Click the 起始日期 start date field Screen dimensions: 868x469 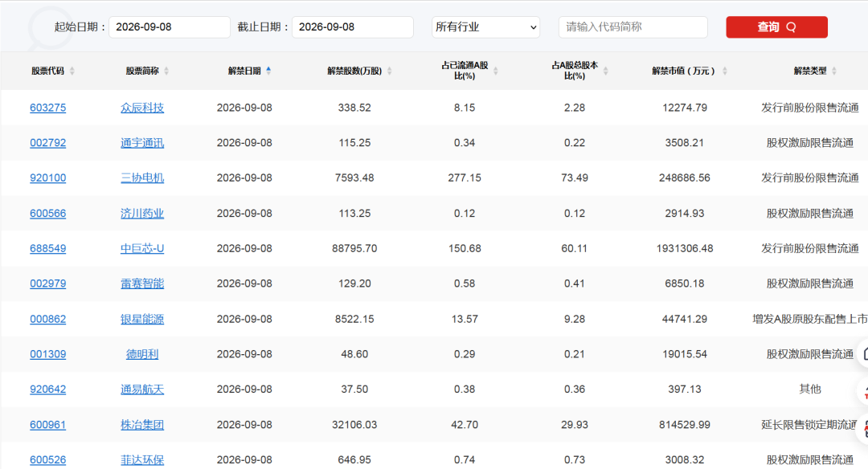[x=170, y=27]
